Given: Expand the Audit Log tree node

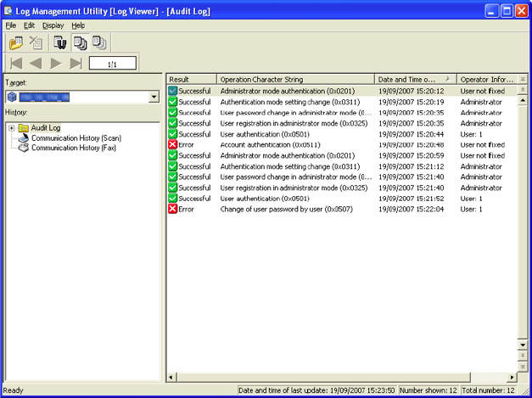Looking at the screenshot, I should (12, 128).
